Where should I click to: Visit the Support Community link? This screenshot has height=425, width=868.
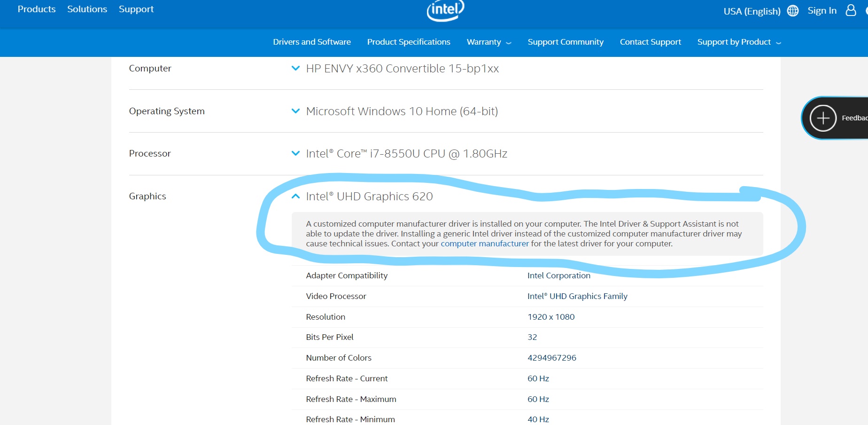[x=566, y=42]
